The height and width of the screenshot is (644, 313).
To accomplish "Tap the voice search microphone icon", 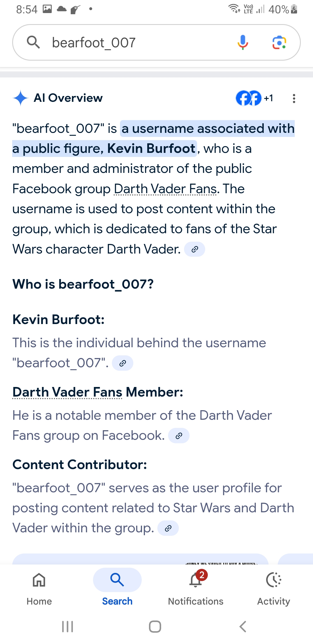I will (x=243, y=42).
